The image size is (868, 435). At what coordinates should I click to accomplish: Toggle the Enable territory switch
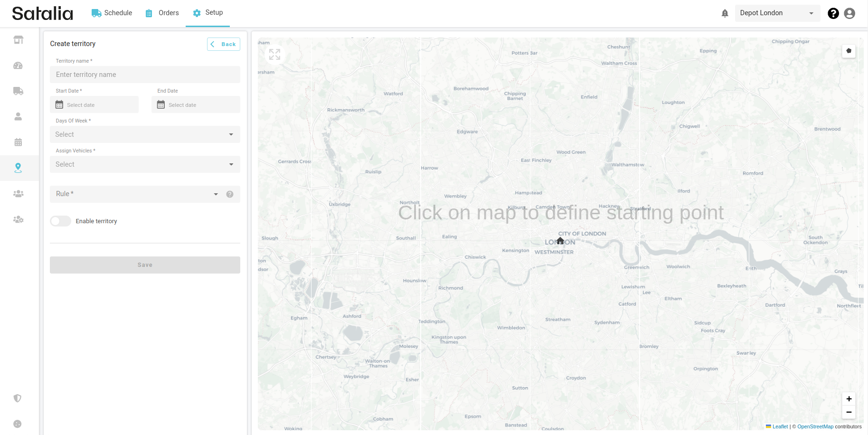coord(61,221)
